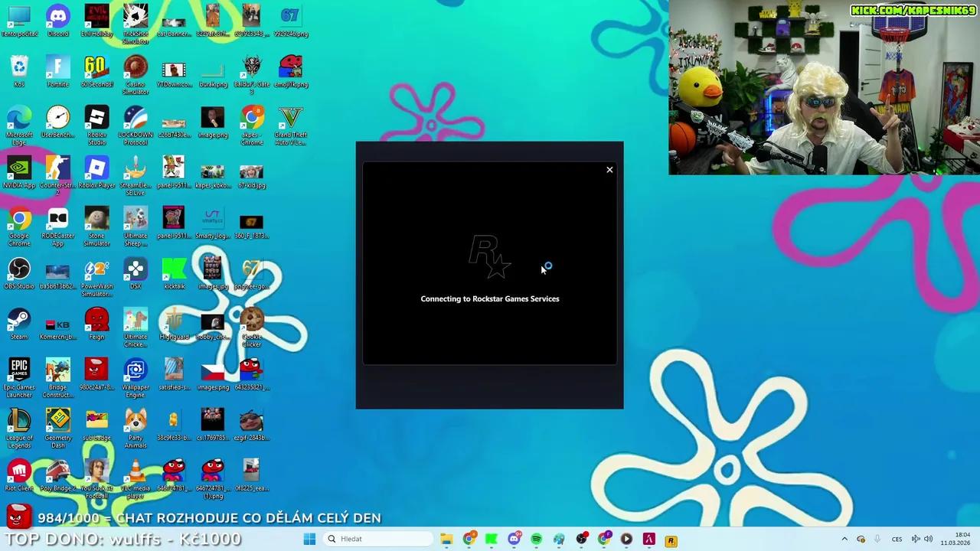Open Riot Client desktop shortcut

click(x=19, y=476)
